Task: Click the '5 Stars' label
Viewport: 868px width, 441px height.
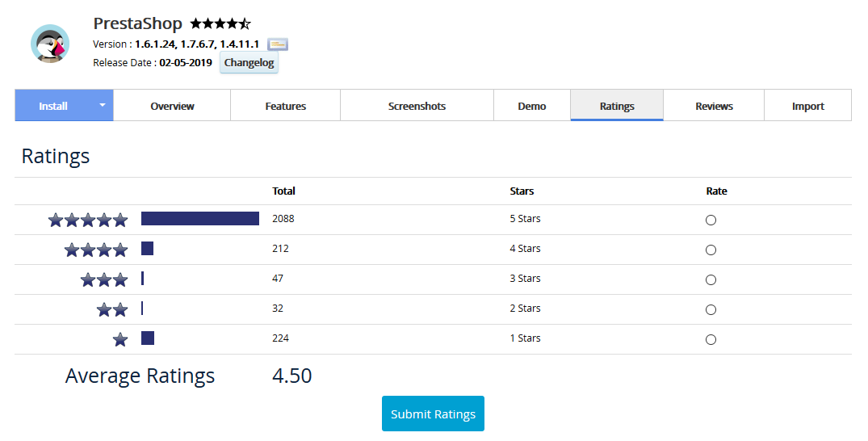Action: (x=525, y=219)
